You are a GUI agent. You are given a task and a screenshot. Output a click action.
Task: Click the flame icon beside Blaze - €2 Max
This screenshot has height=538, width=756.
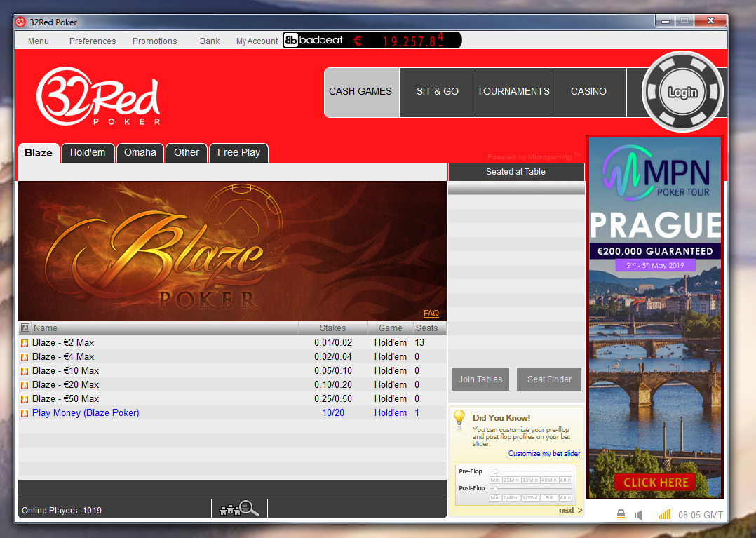25,343
